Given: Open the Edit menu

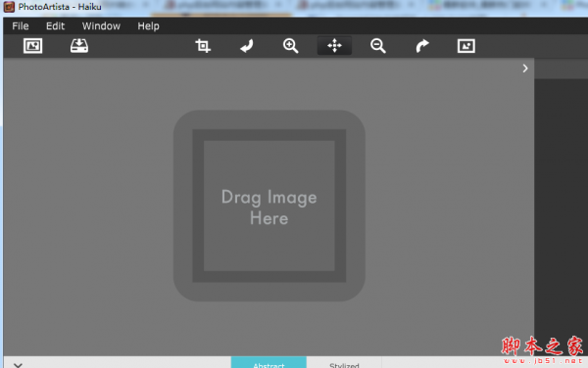Looking at the screenshot, I should tap(55, 26).
